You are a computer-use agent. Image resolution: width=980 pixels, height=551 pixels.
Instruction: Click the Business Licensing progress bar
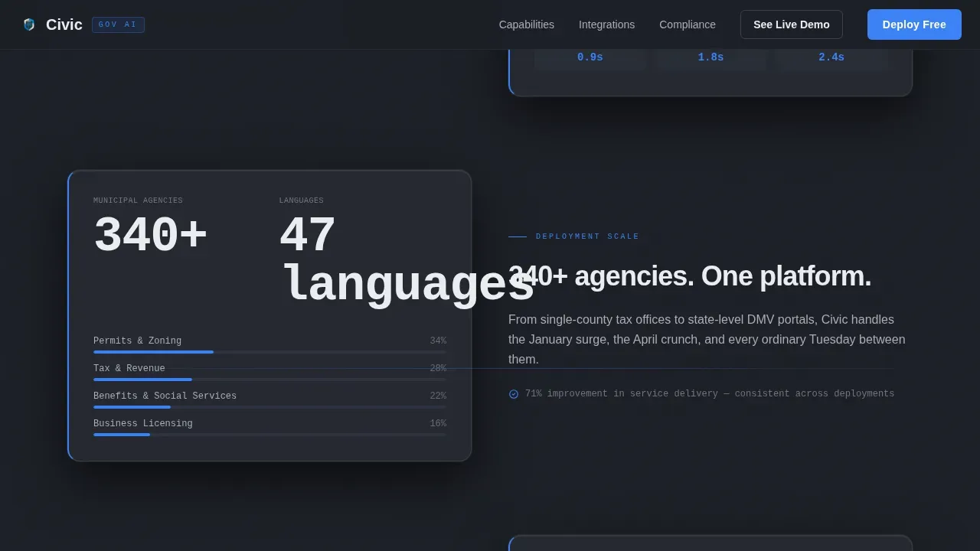269,435
